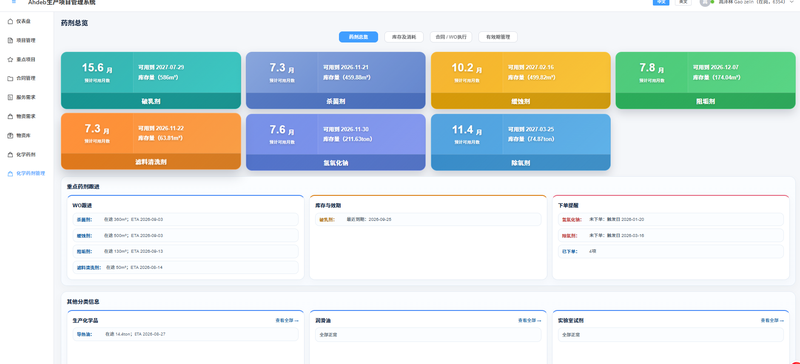Open the 滤料清洗剂 summary card
This screenshot has width=800, height=364.
pyautogui.click(x=151, y=141)
